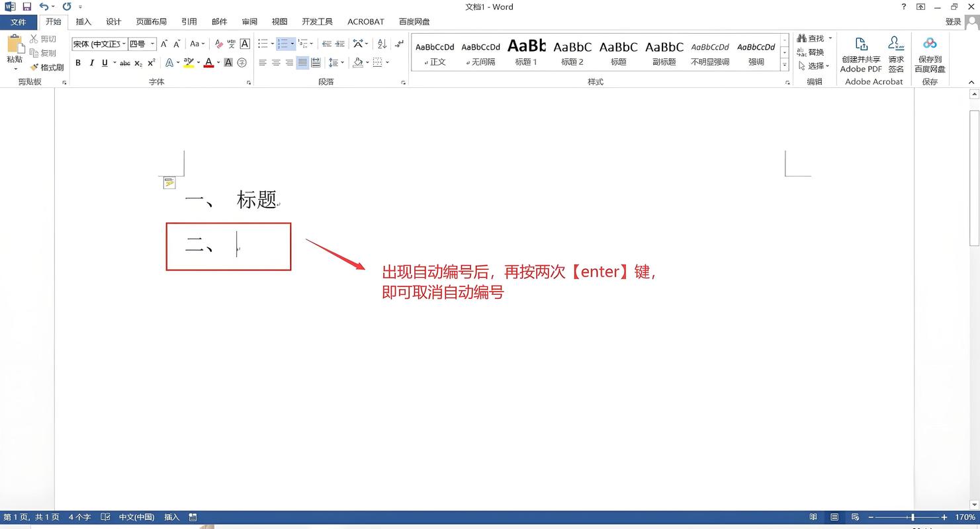Click the 170% zoom level indicator
Image resolution: width=980 pixels, height=529 pixels.
(x=965, y=517)
